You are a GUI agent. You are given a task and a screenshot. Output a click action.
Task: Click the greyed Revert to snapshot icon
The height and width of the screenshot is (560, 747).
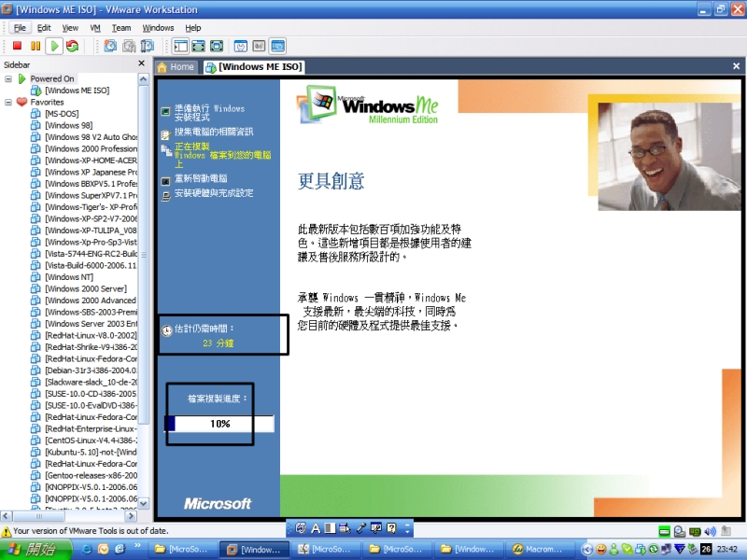click(129, 46)
